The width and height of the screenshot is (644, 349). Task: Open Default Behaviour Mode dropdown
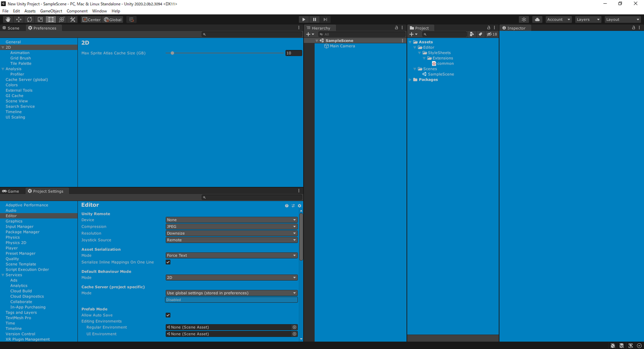[231, 278]
